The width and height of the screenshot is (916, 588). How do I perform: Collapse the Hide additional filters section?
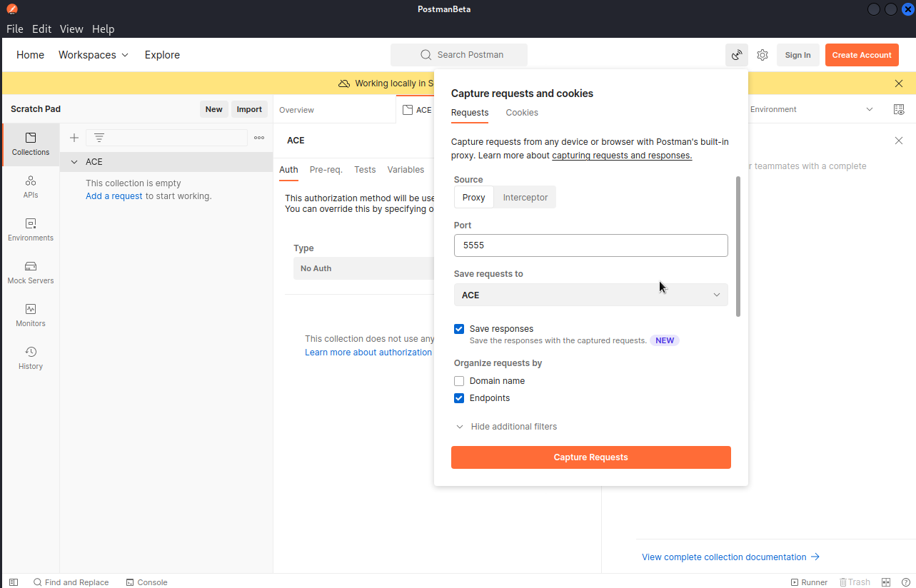pos(506,427)
